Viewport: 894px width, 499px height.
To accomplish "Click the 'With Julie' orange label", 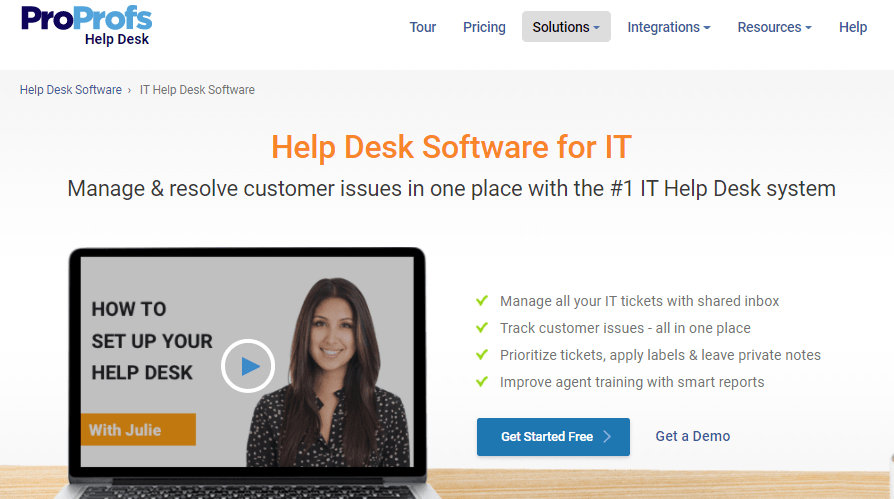I will click(138, 429).
